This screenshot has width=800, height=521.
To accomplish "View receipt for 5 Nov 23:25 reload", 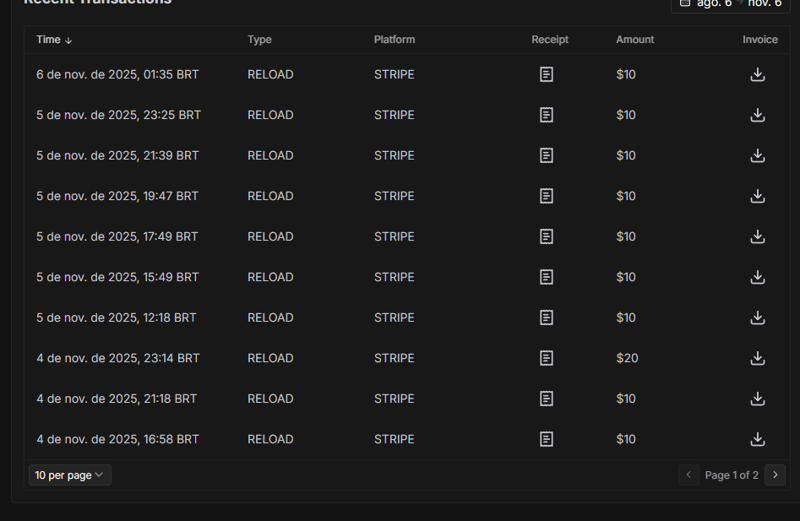I will click(x=546, y=115).
